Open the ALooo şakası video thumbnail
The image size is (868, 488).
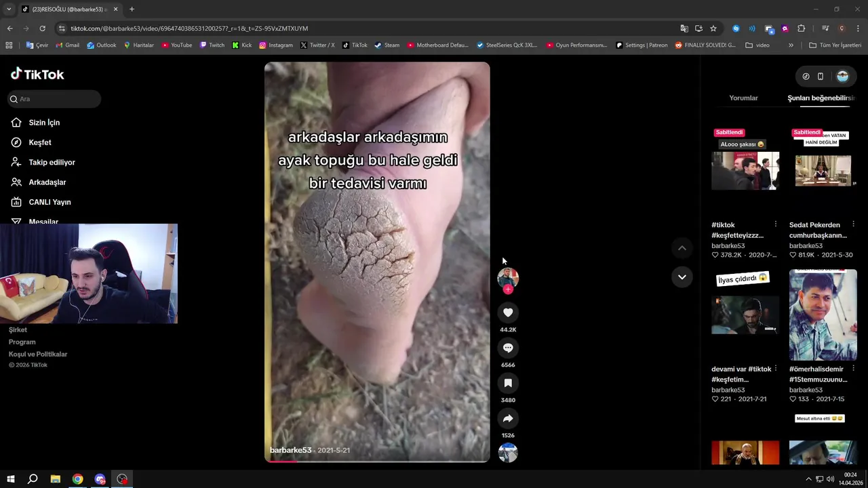(745, 171)
